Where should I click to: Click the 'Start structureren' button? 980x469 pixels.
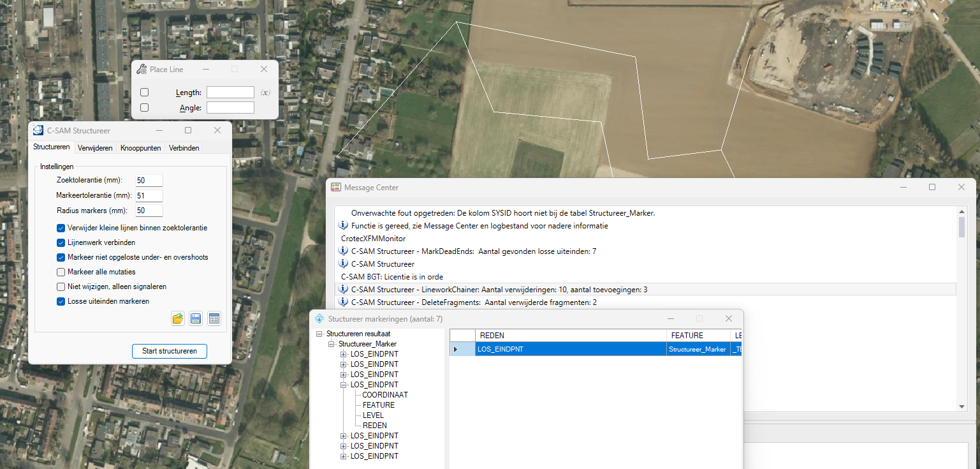[170, 351]
